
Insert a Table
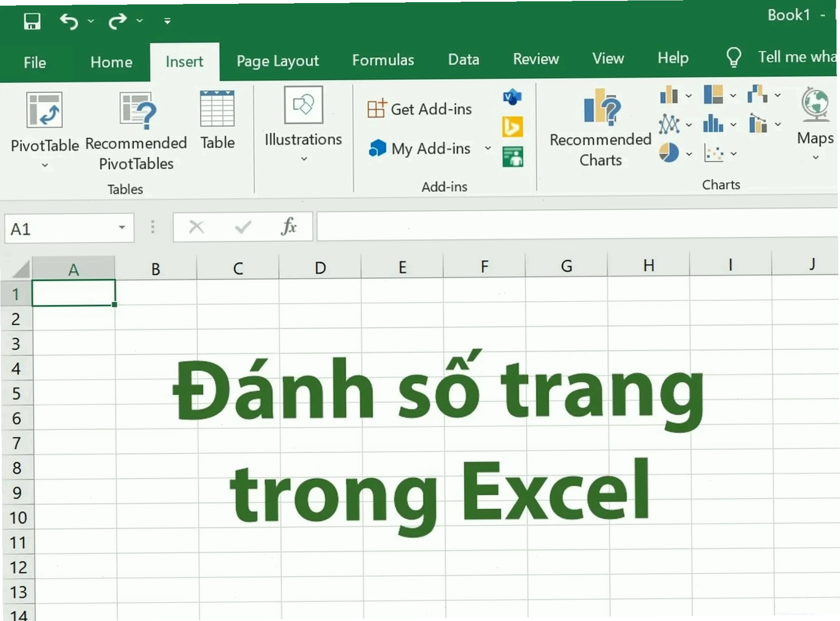(217, 120)
